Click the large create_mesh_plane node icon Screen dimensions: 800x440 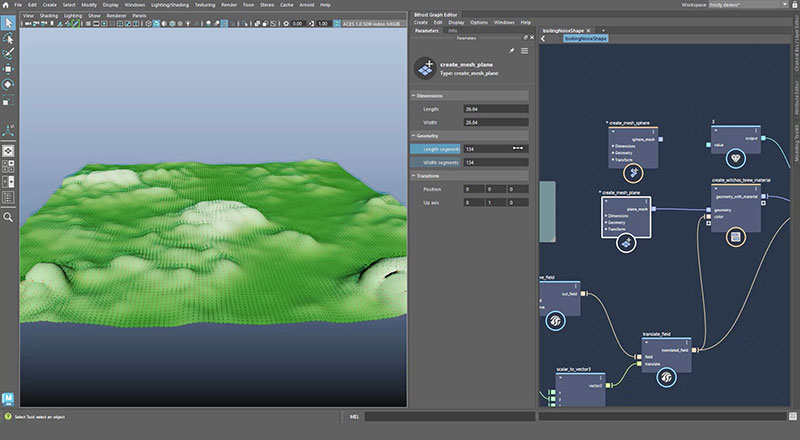[424, 68]
